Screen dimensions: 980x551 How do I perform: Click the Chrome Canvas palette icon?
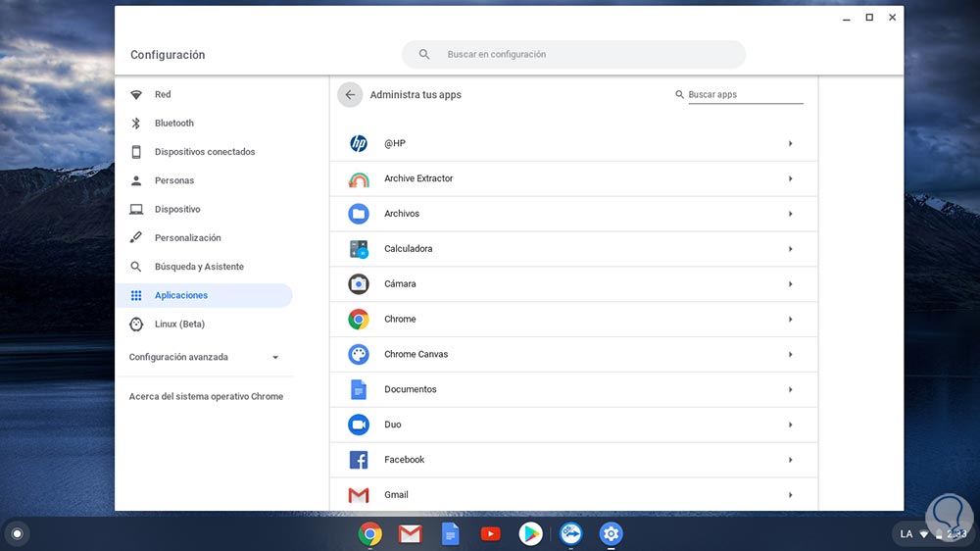tap(358, 354)
